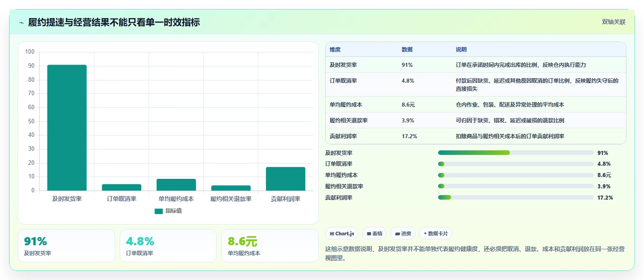Viewport: 644px width, 280px height.
Task: Open the 4.8% 订单取消率 summary card
Action: tap(168, 246)
